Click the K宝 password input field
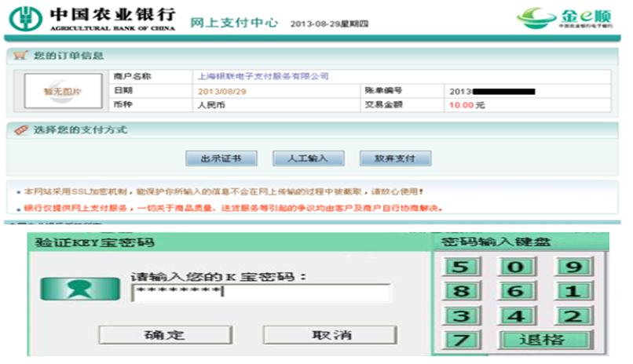 click(x=260, y=293)
